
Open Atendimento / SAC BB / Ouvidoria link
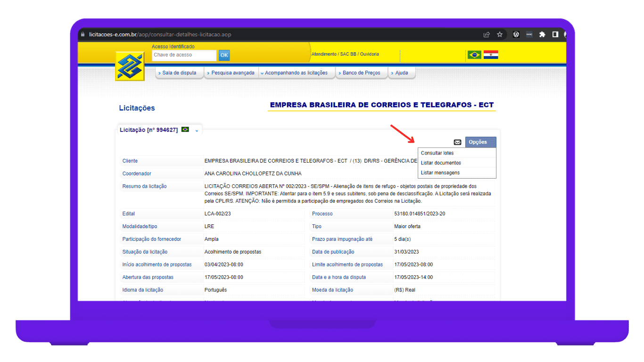(x=345, y=54)
